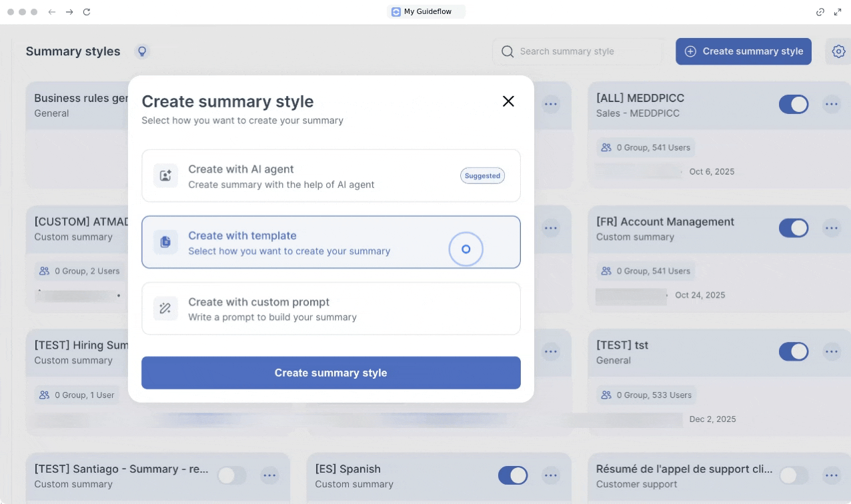Click the copy link icon in title bar
Screen dimensions: 851x504
pos(820,12)
